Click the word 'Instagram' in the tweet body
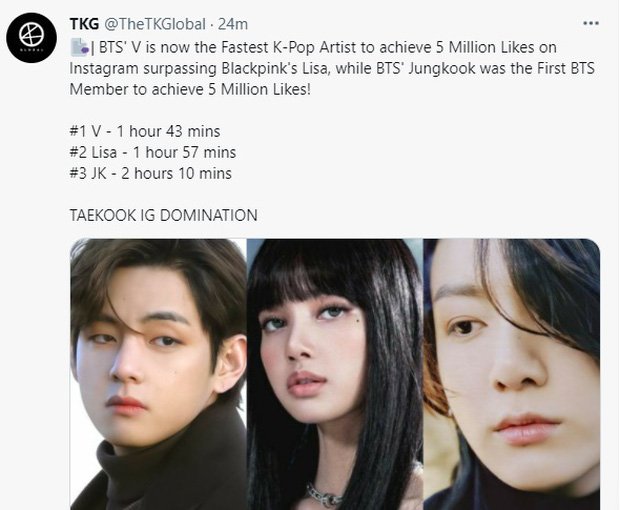Viewport: 620px width, 510px height. pyautogui.click(x=104, y=68)
